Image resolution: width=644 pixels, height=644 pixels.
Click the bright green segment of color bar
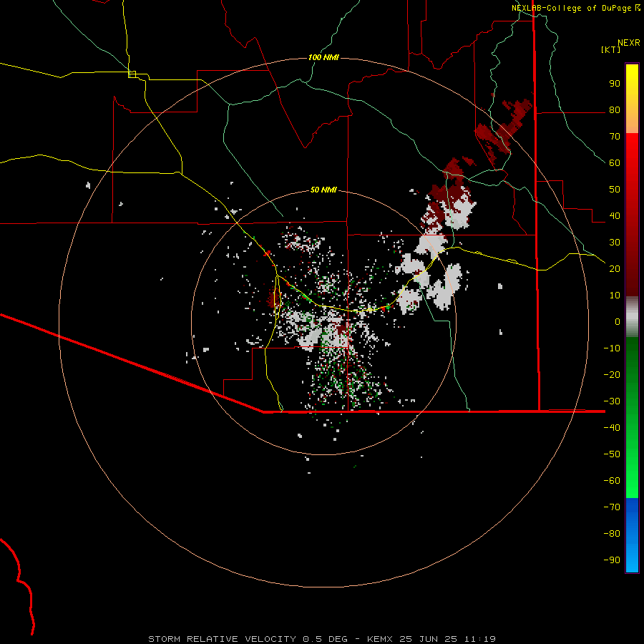(632, 418)
